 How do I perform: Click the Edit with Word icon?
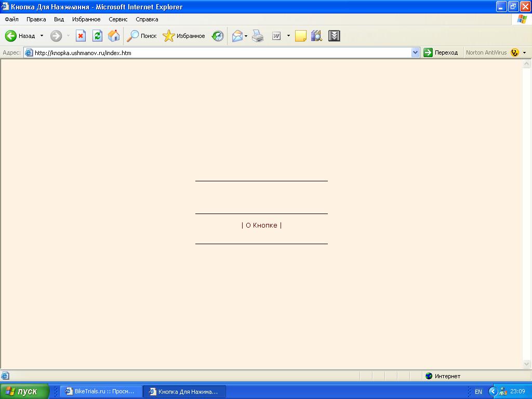coord(276,36)
